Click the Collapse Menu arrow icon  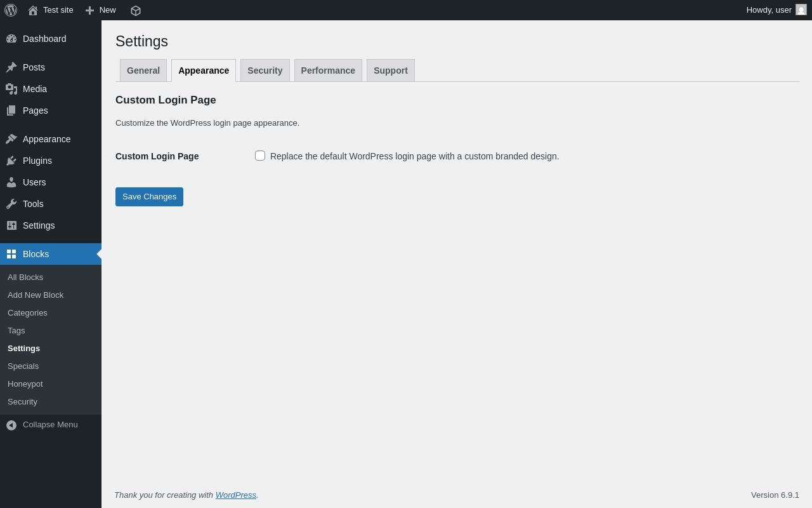coord(11,425)
